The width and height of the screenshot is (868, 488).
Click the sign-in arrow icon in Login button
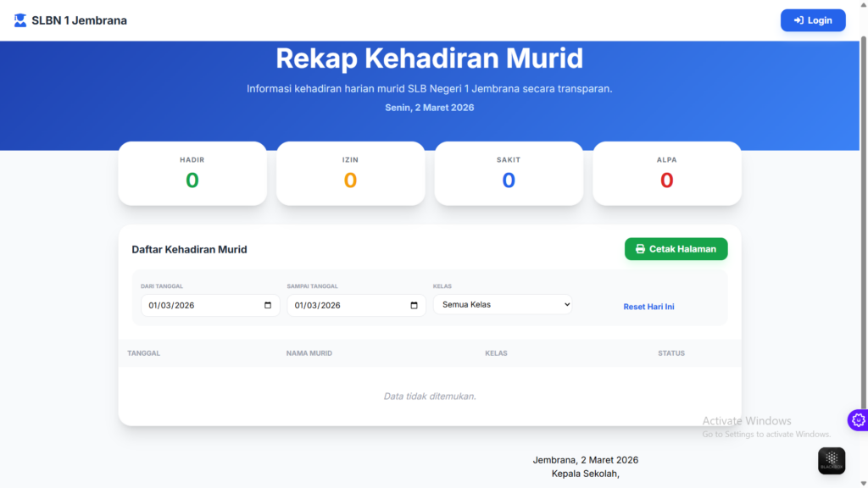click(798, 20)
